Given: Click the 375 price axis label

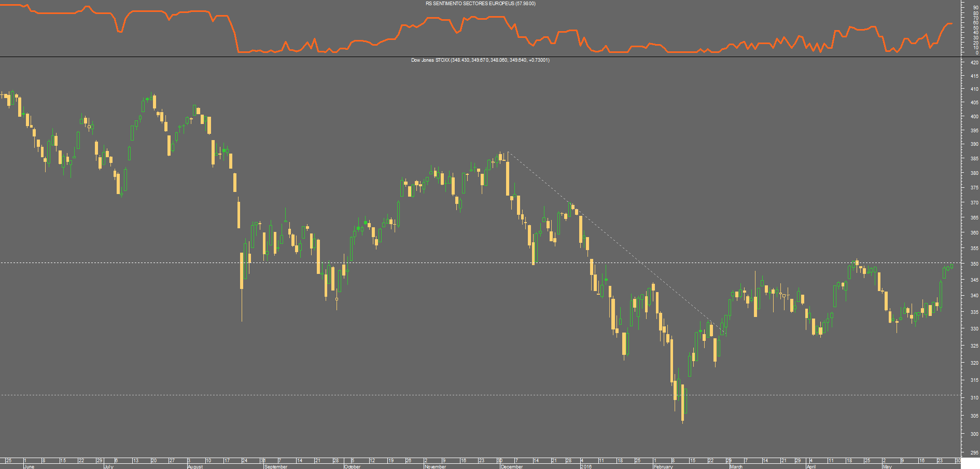Looking at the screenshot, I should point(974,188).
